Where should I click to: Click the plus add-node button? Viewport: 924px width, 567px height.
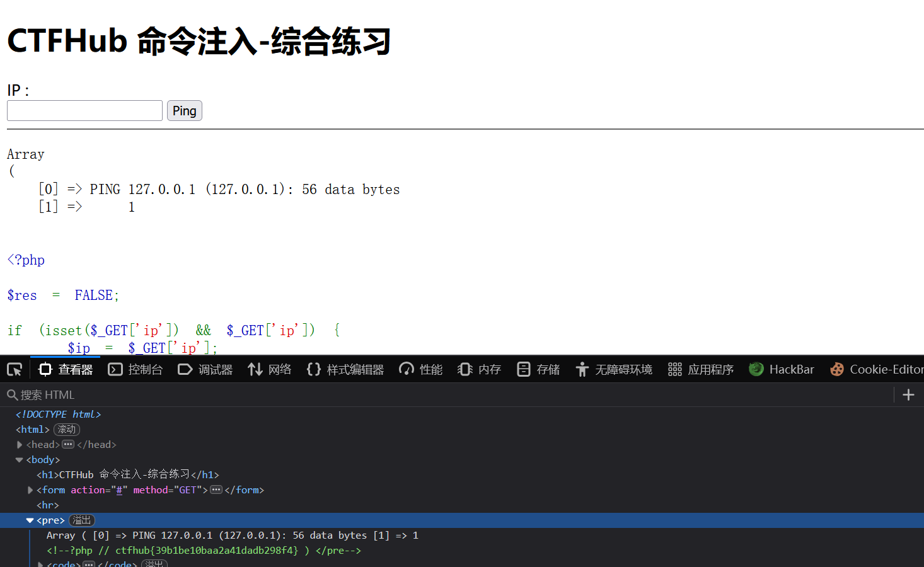coord(908,395)
